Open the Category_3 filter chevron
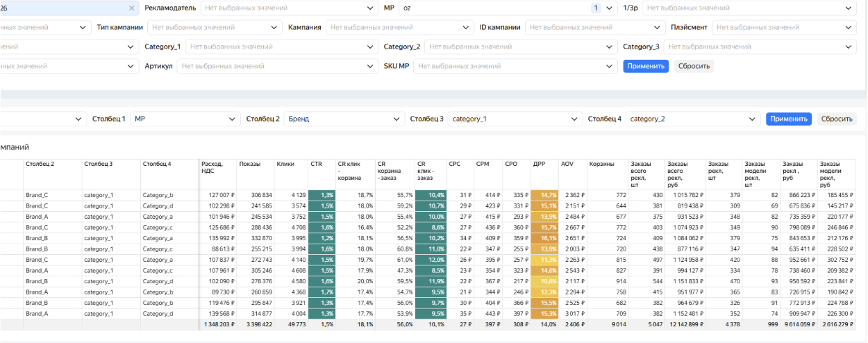This screenshot has width=868, height=343. (x=849, y=47)
